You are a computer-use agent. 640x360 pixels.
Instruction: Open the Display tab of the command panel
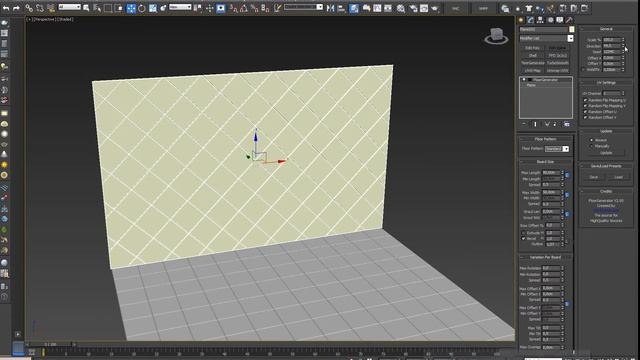(x=560, y=20)
